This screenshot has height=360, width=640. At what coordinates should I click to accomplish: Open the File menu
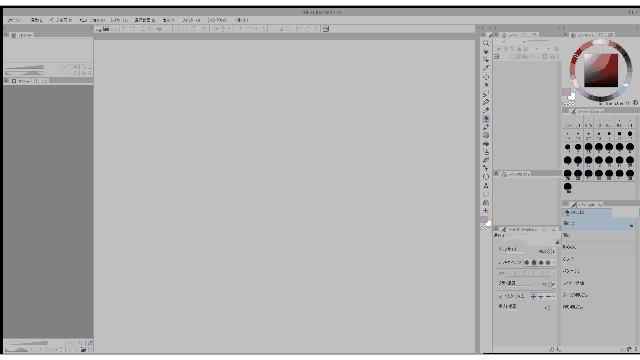(x=15, y=20)
